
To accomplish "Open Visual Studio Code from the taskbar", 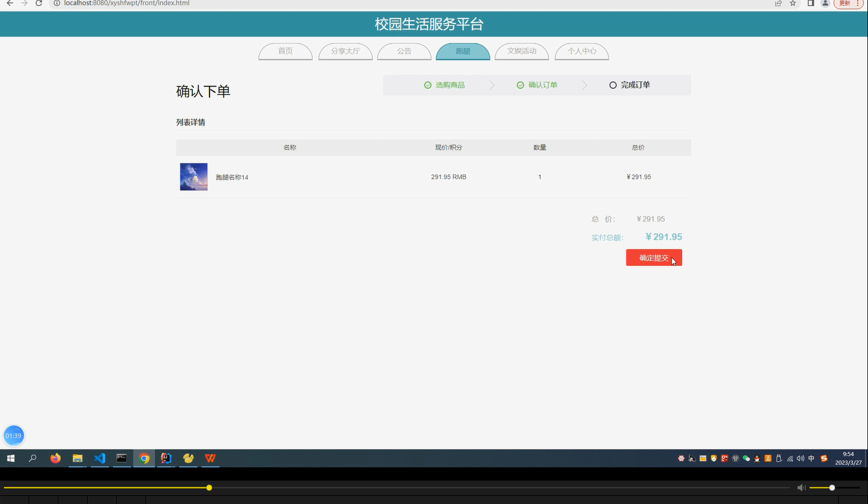I will (x=100, y=458).
